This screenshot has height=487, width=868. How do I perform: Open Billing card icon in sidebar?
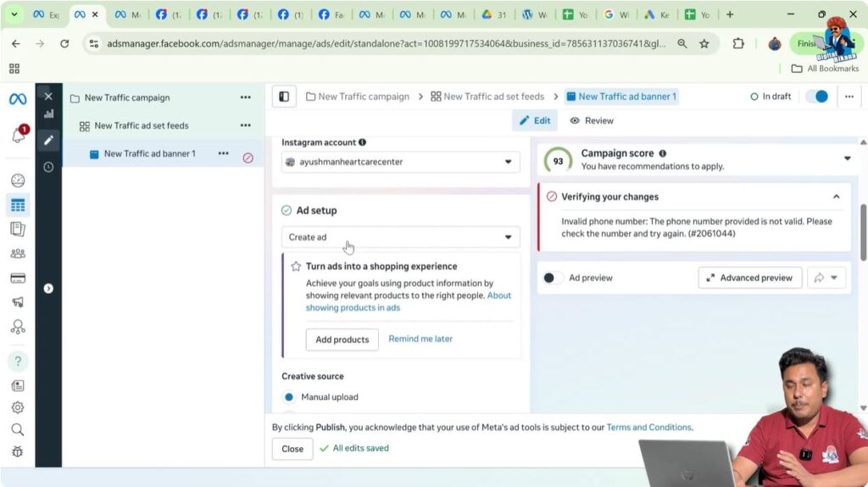(x=18, y=278)
